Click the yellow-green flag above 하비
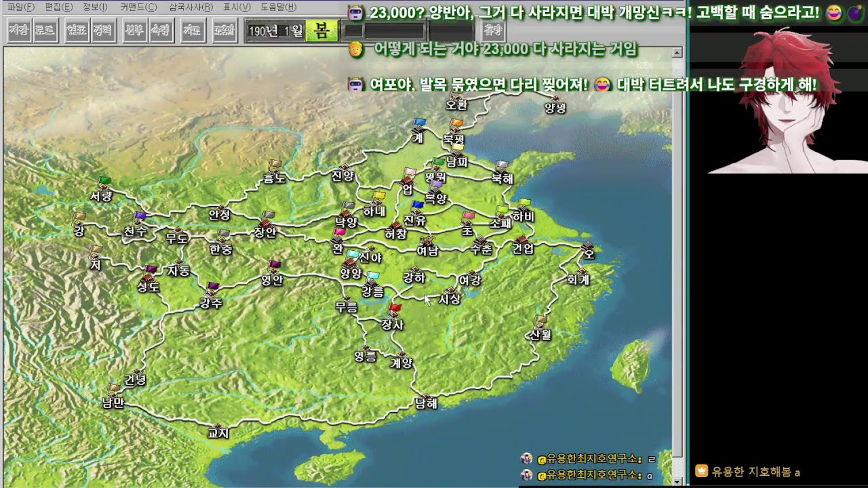This screenshot has width=868, height=488. (524, 203)
